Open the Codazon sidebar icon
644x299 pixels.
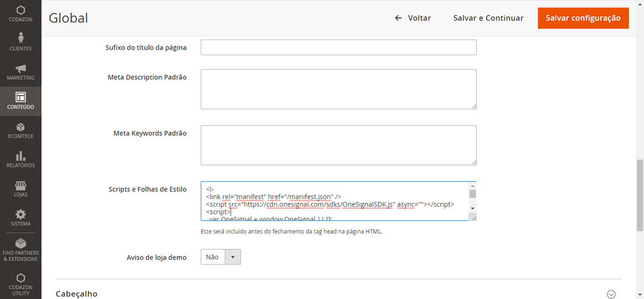pos(21,10)
